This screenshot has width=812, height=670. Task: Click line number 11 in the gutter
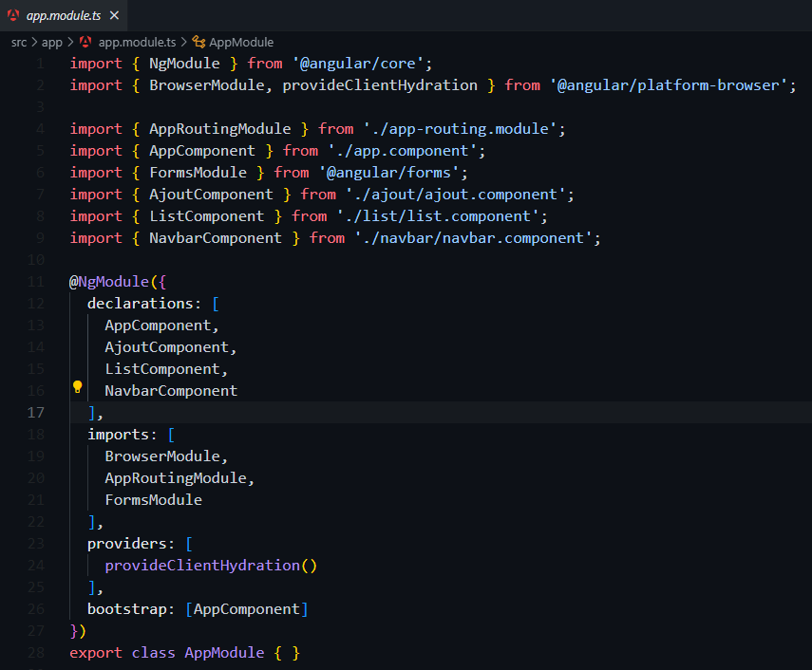point(36,282)
